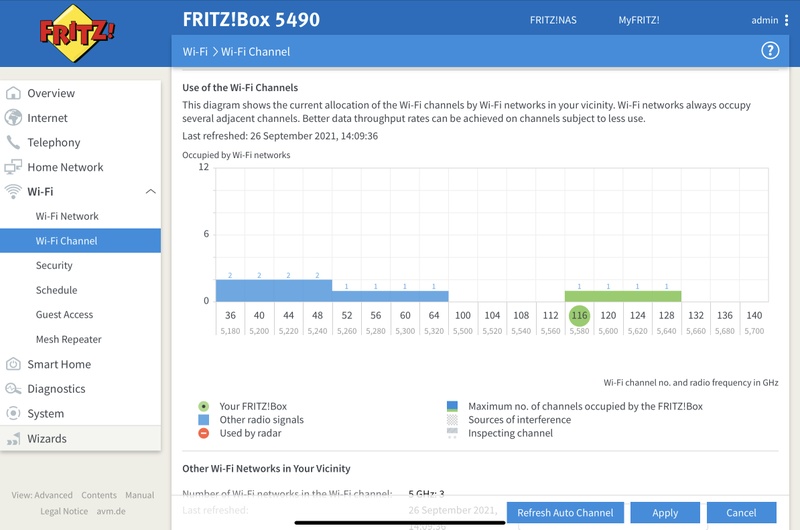Viewport: 800px width, 530px height.
Task: Open the MyFRITZ! link
Action: [639, 20]
